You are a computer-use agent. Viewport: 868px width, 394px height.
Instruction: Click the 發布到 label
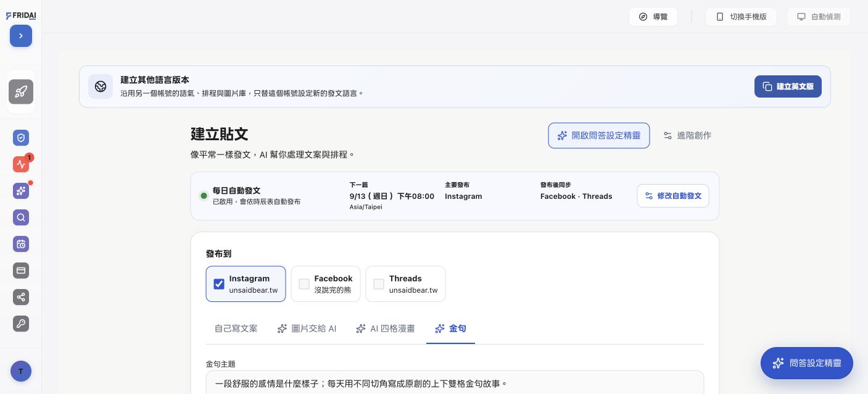click(219, 254)
